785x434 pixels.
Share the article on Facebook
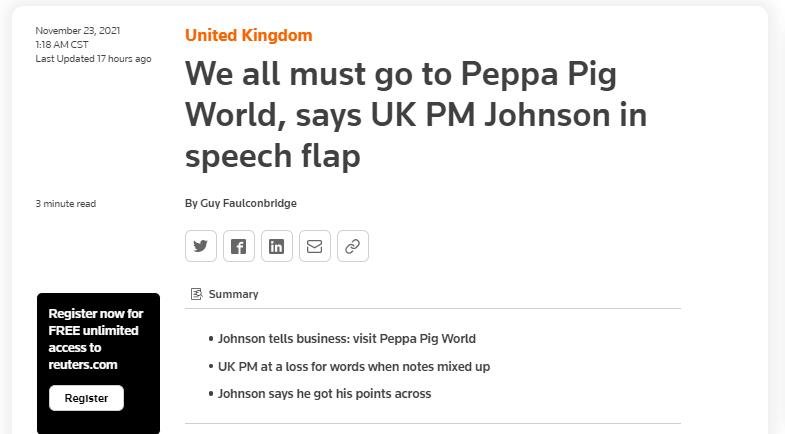click(x=239, y=246)
